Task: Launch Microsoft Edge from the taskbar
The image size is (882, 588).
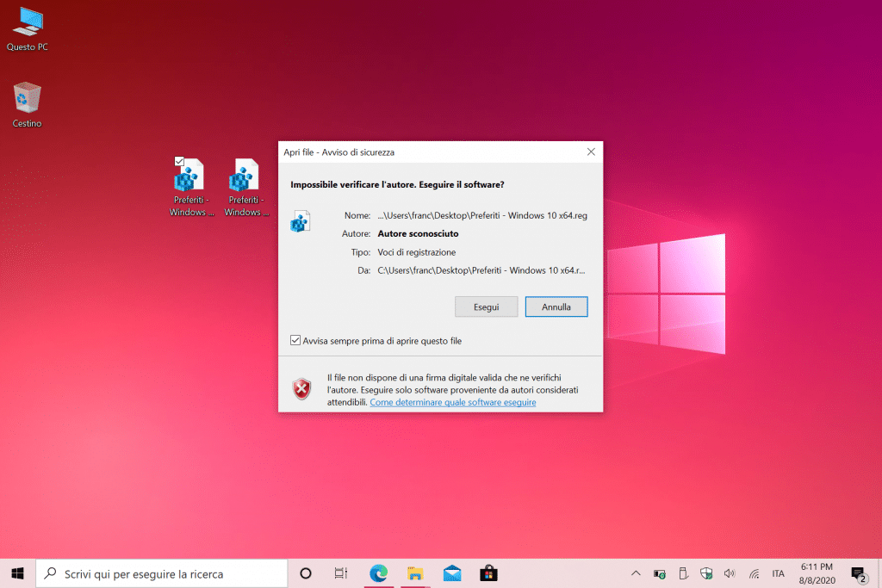Action: (x=378, y=573)
